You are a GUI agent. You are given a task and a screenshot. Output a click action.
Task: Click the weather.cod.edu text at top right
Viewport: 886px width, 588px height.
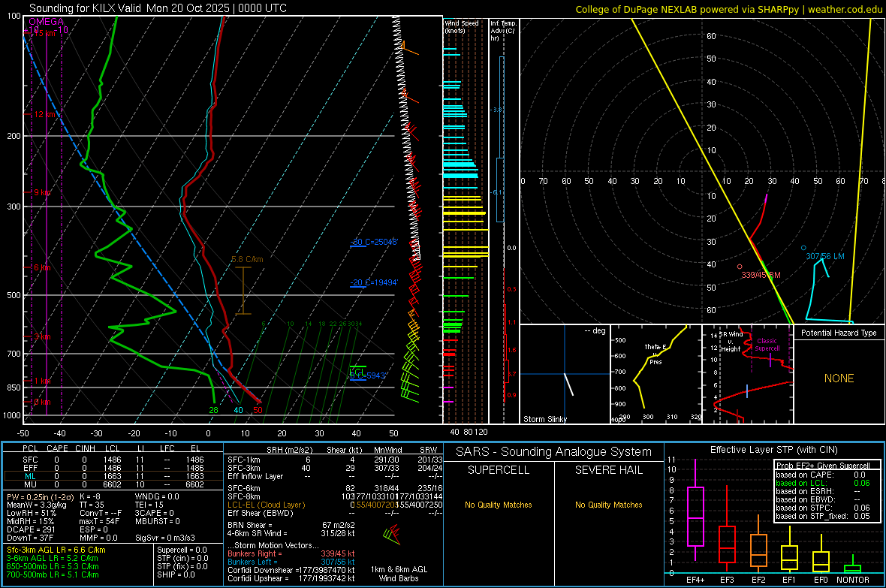point(844,9)
